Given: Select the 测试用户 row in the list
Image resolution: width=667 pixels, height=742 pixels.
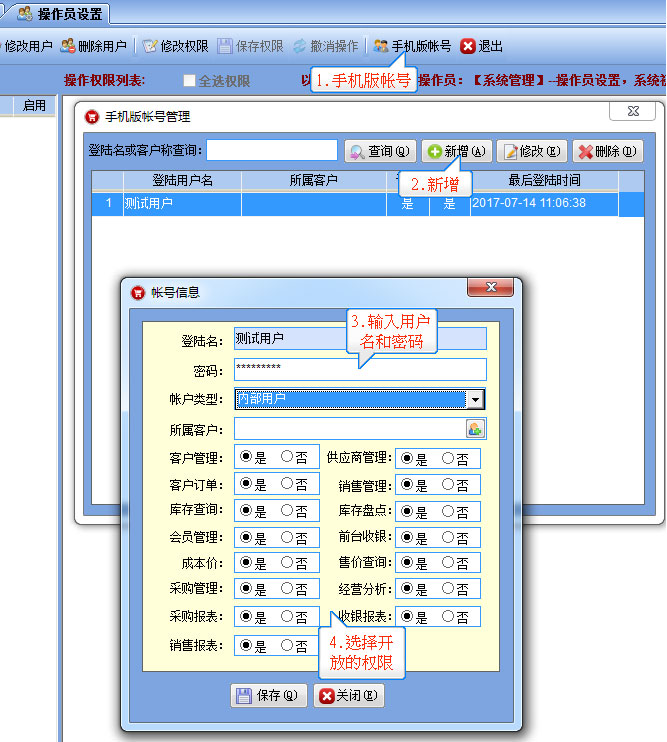Looking at the screenshot, I should [x=180, y=203].
